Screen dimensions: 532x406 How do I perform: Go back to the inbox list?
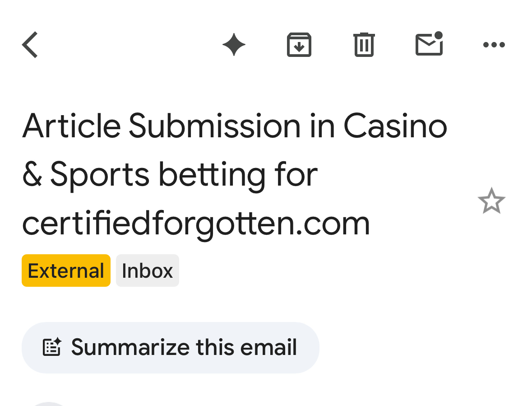pos(30,45)
